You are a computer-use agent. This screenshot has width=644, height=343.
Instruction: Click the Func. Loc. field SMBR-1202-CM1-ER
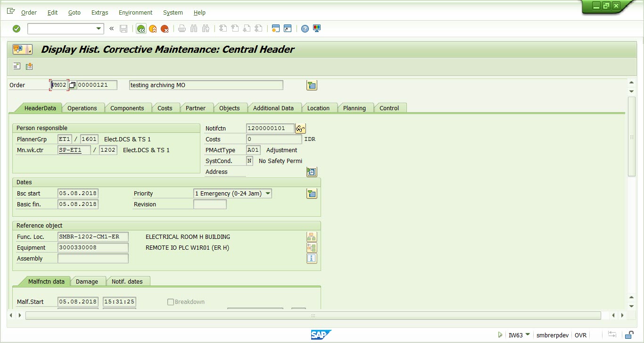click(x=93, y=237)
